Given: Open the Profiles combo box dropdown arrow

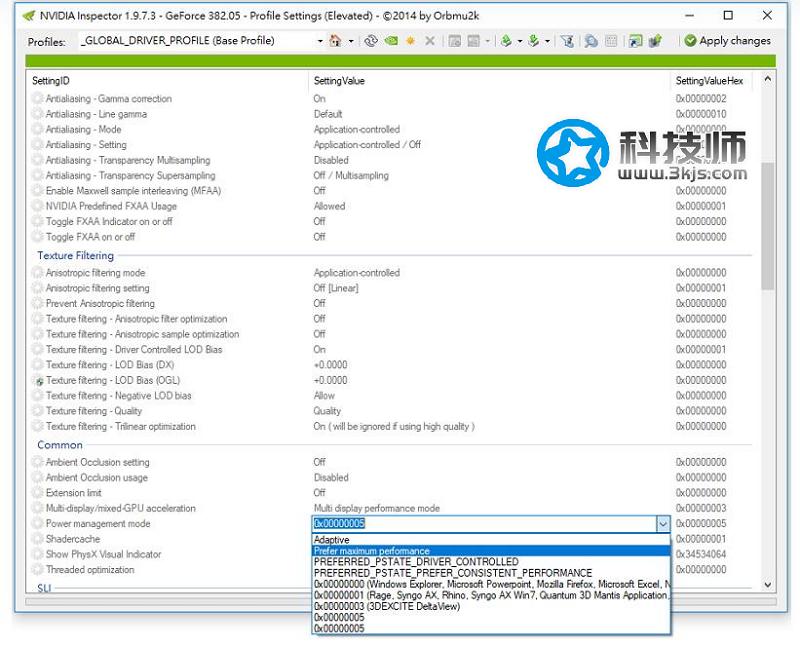Looking at the screenshot, I should (x=320, y=41).
